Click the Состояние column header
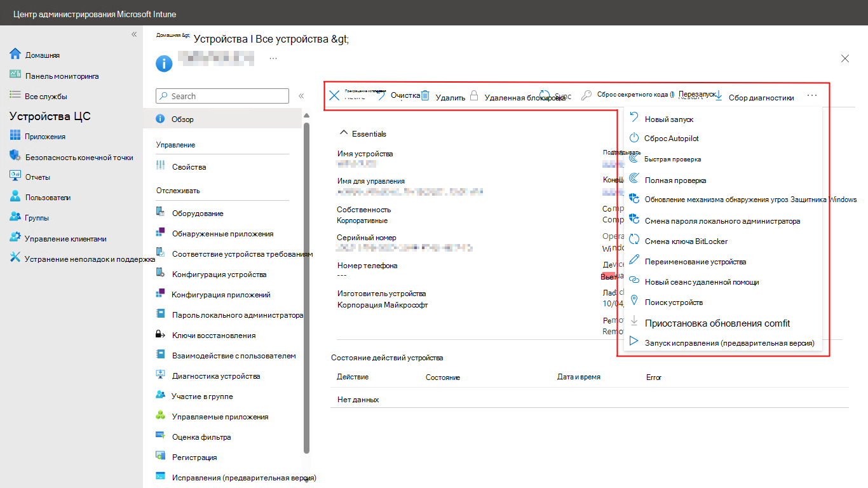Image resolution: width=868 pixels, height=488 pixels. pos(443,377)
